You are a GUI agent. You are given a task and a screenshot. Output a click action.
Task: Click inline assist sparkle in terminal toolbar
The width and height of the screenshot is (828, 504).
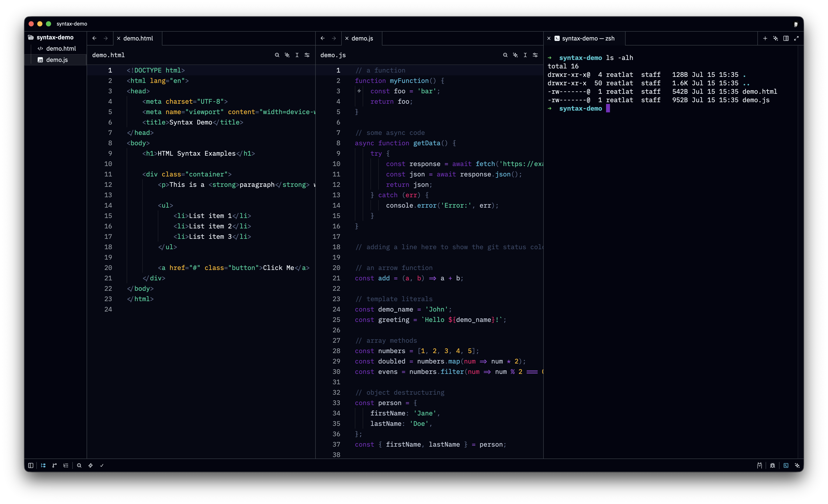(x=776, y=38)
